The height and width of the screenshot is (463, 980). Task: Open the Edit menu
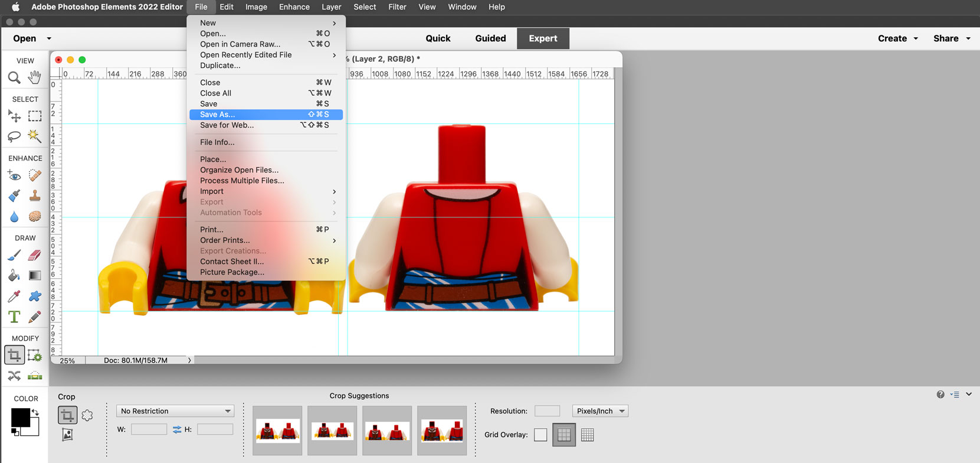[227, 7]
